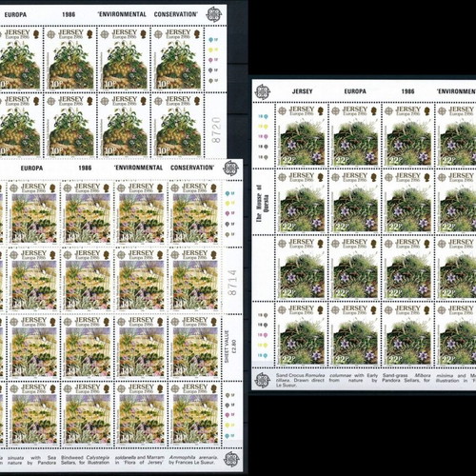Click the Europa emblem atop the 14p sheet
This screenshot has width=476, height=476.
point(230,168)
